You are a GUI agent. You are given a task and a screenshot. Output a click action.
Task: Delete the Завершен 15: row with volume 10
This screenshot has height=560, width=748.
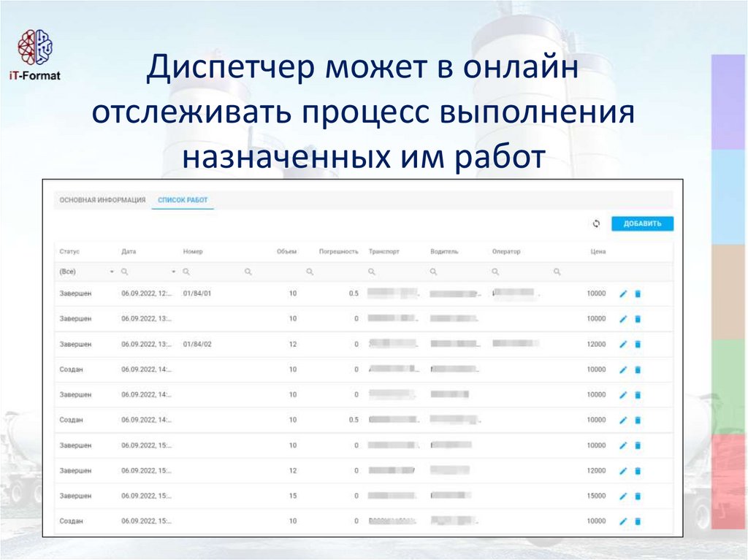tap(638, 445)
